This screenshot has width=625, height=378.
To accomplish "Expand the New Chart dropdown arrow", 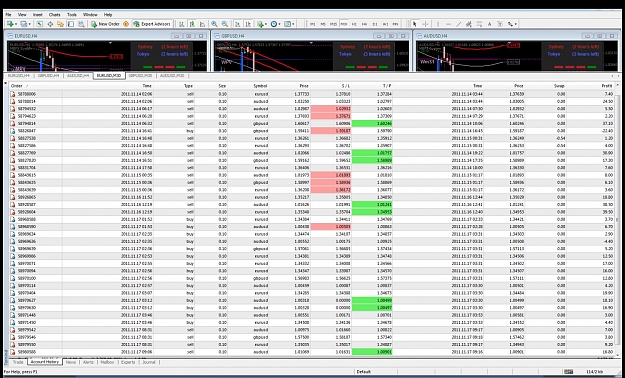I will (x=16, y=24).
